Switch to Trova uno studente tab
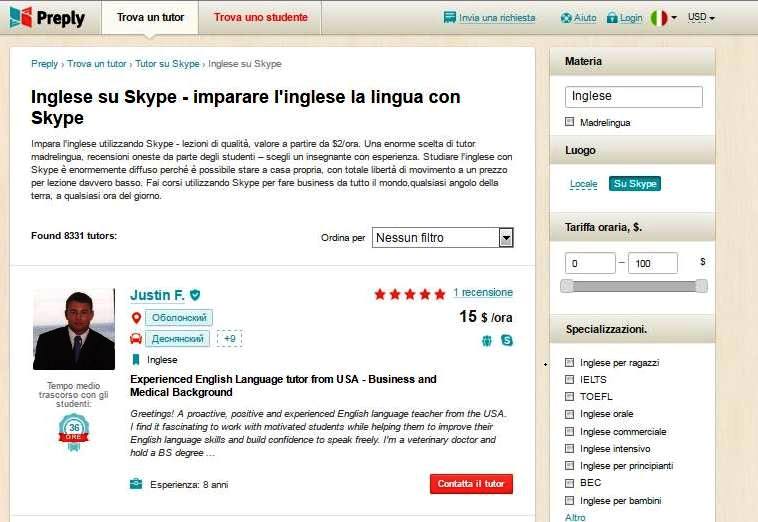The image size is (758, 522). [x=261, y=17]
